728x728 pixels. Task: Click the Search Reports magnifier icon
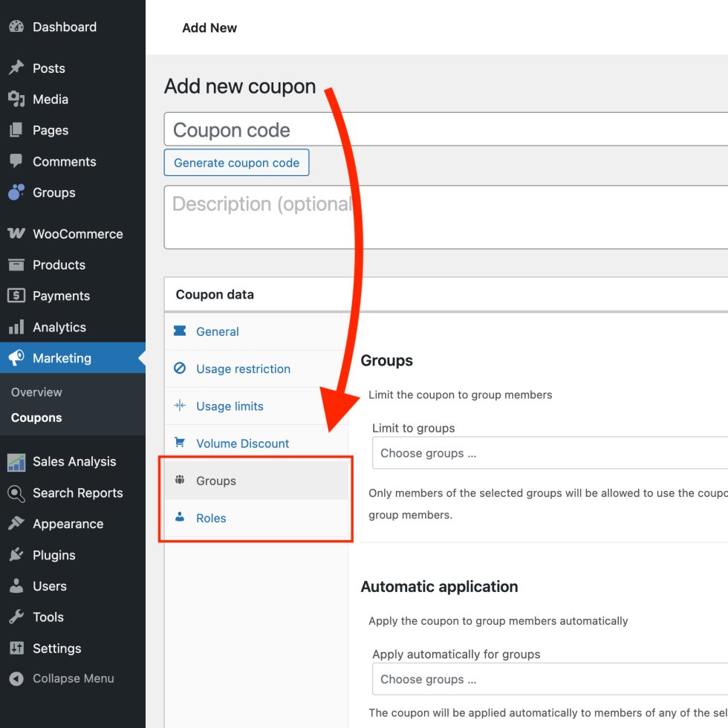point(16,493)
